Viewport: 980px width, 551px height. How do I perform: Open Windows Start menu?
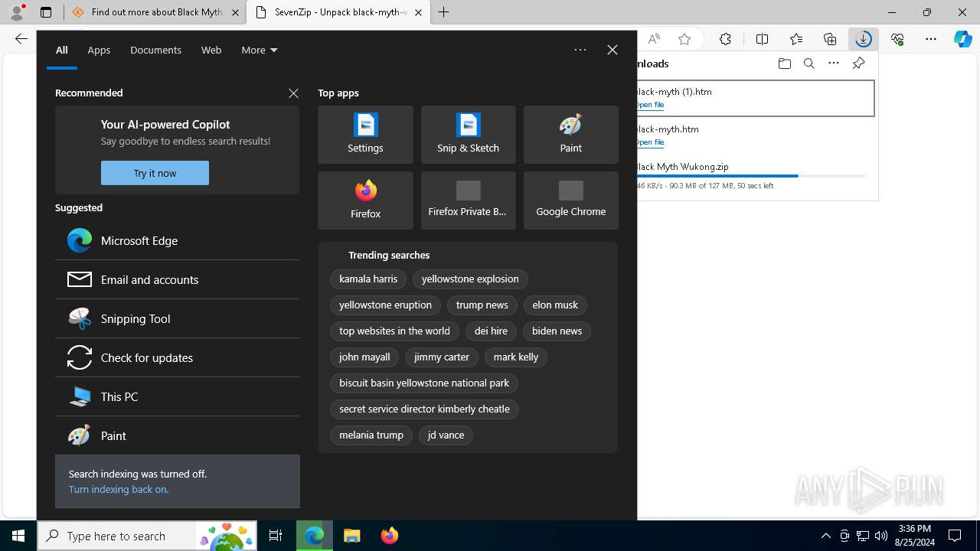[x=18, y=536]
